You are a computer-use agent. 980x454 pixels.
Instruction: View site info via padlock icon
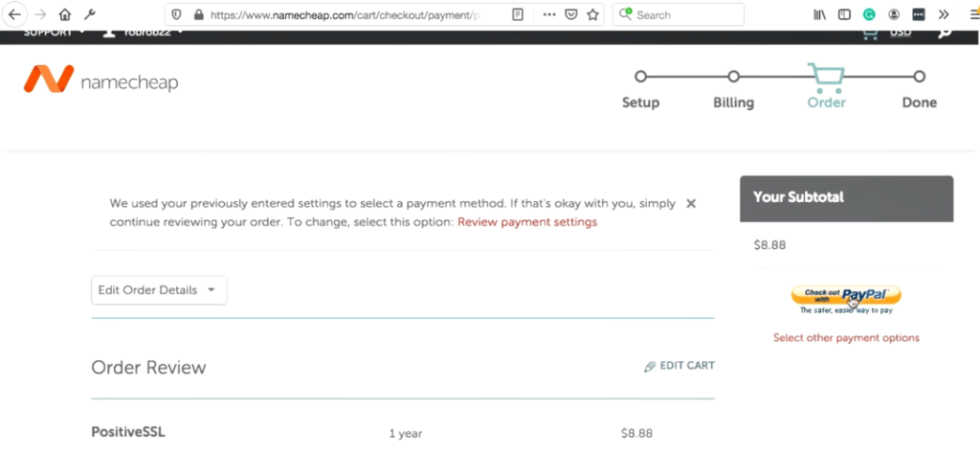coord(199,15)
